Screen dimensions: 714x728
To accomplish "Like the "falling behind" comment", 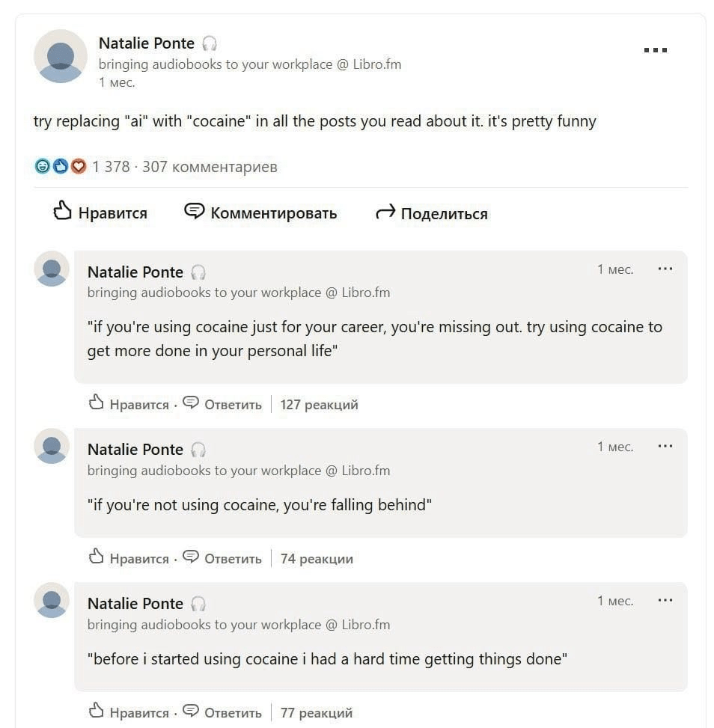I will [129, 559].
